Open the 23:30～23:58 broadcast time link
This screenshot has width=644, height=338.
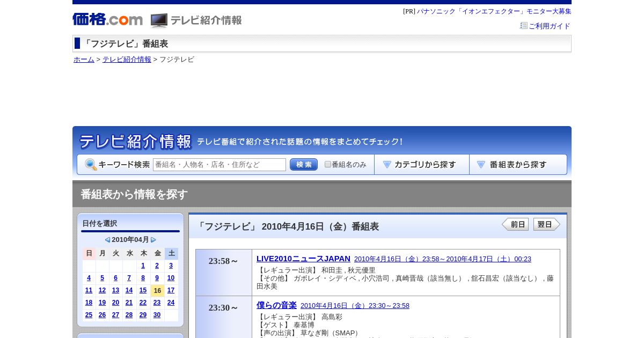[355, 306]
